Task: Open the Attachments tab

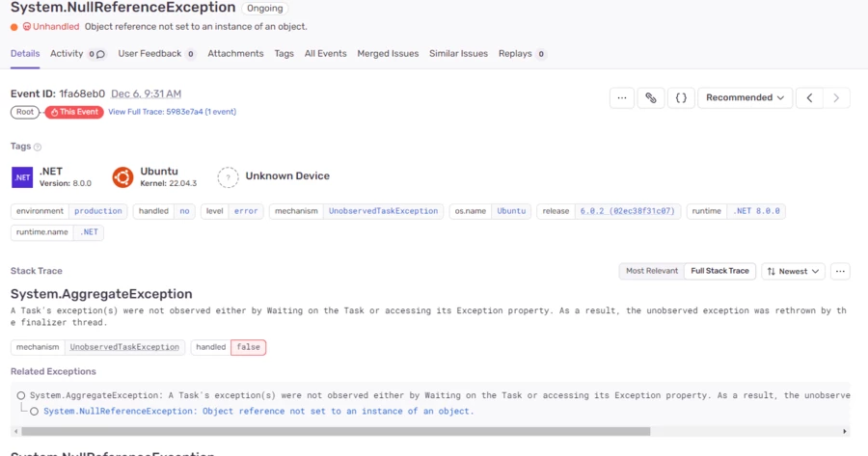Action: point(235,54)
